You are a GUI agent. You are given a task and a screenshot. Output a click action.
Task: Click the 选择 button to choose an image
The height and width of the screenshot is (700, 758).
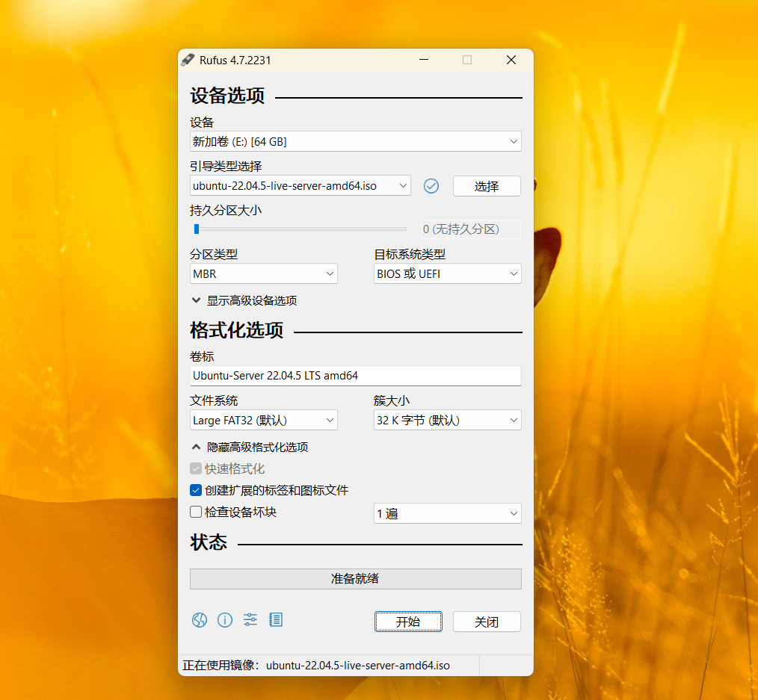pyautogui.click(x=487, y=186)
